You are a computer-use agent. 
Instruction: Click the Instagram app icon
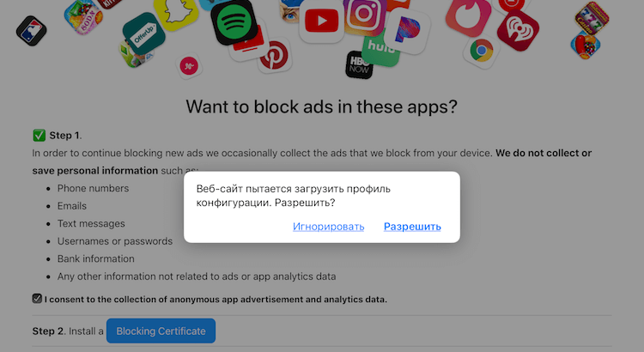[365, 15]
